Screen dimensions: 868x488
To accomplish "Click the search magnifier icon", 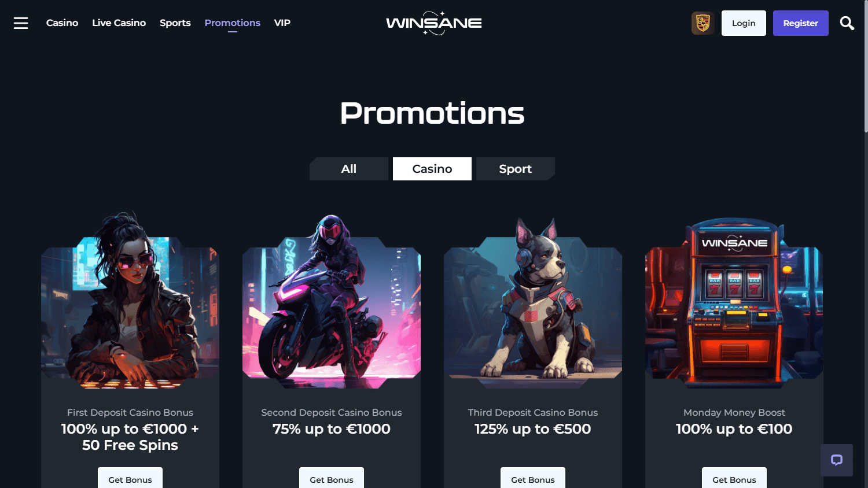I will (847, 23).
